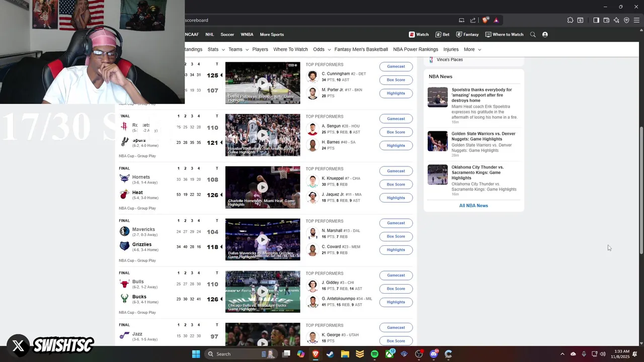
Task: Open Oklahoma City Thunder vs Kings highlights article
Action: [x=477, y=172]
